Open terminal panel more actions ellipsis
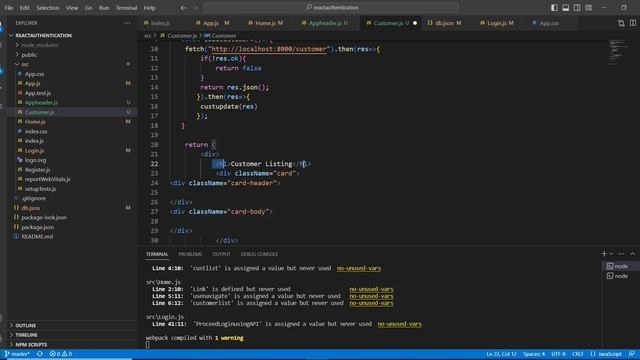This screenshot has height=360, width=640. click(x=621, y=254)
